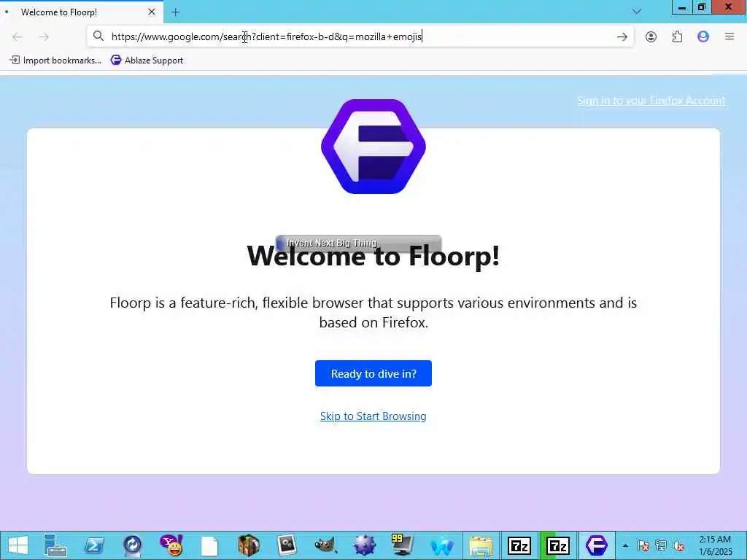Click the Go arrow in the address bar
Image resolution: width=747 pixels, height=560 pixels.
pos(622,36)
